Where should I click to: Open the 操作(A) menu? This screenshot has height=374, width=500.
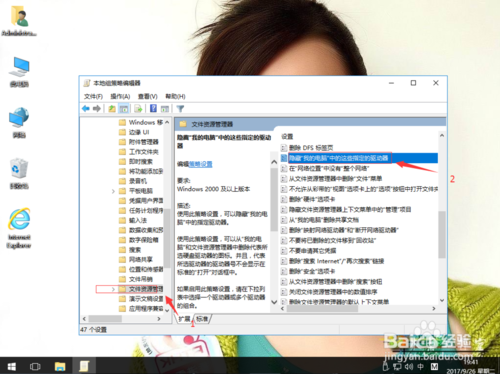tap(120, 96)
